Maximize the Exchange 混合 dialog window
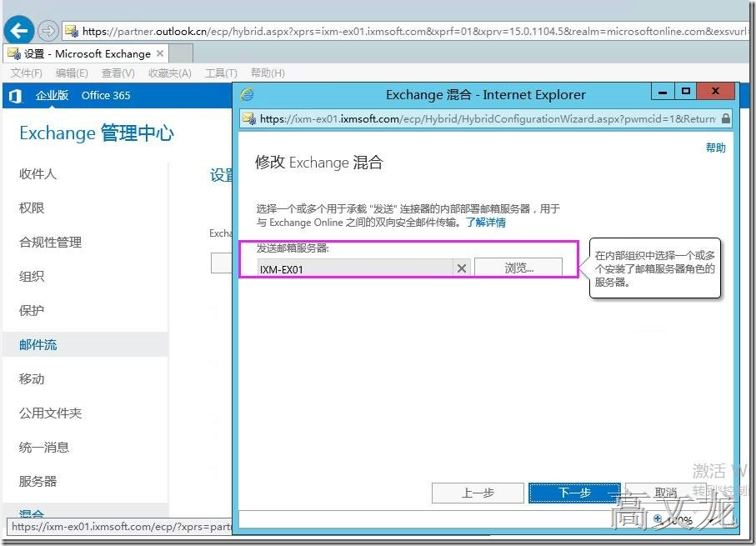Viewport: 756px width, 546px height. coord(686,91)
